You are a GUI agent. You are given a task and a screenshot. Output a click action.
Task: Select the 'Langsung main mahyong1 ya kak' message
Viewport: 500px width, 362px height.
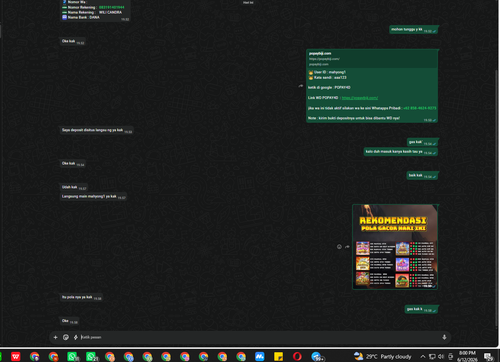(x=93, y=197)
